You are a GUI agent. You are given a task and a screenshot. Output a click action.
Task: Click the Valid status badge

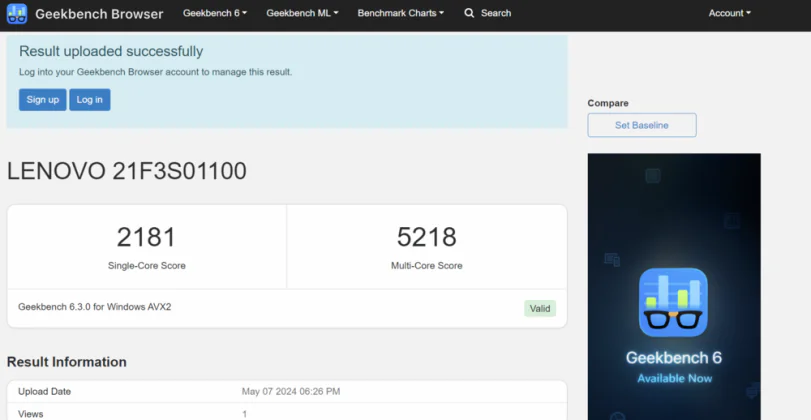point(540,308)
